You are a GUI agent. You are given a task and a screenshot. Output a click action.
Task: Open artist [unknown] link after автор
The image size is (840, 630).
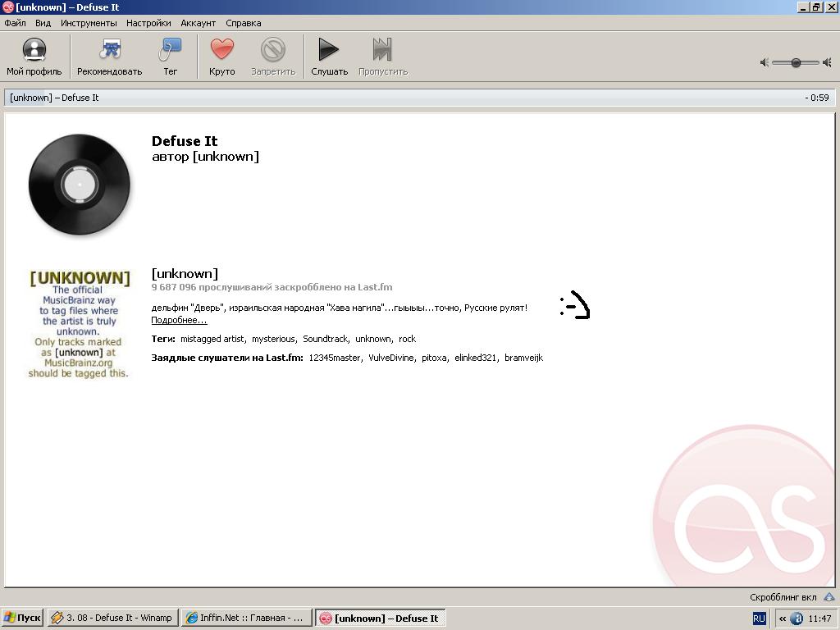pos(226,157)
